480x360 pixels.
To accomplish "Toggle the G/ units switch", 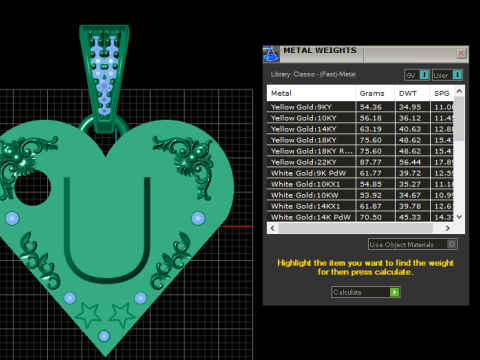I will point(417,75).
